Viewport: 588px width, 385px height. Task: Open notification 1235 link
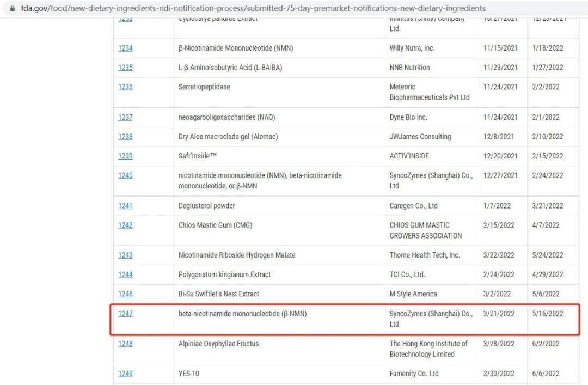coord(125,68)
